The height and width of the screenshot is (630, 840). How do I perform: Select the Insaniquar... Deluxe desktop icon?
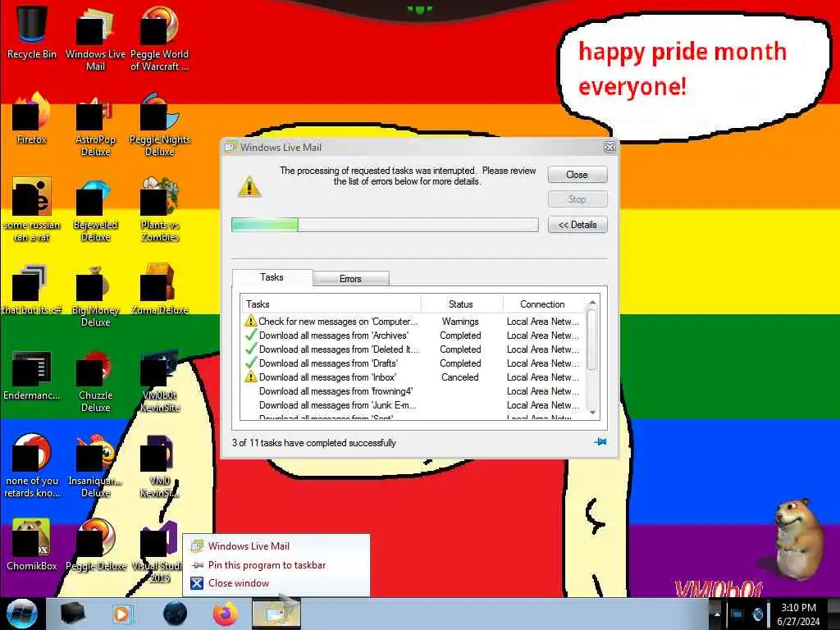[95, 466]
